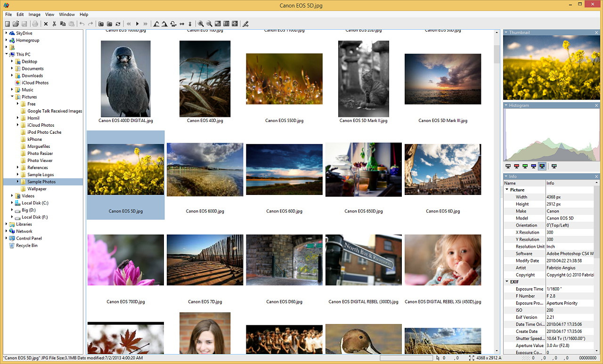This screenshot has width=603, height=364.
Task: Click the Cut scissors icon
Action: point(54,24)
